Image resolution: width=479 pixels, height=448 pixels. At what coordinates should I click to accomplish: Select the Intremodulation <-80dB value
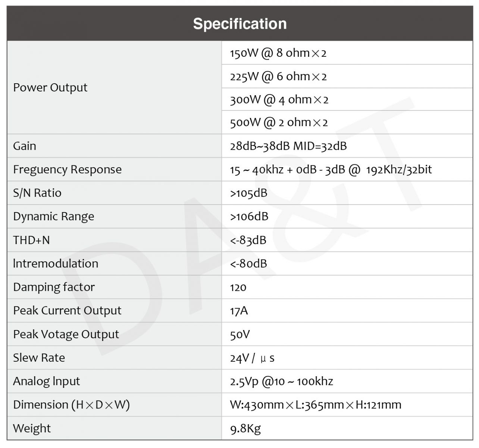tap(248, 264)
